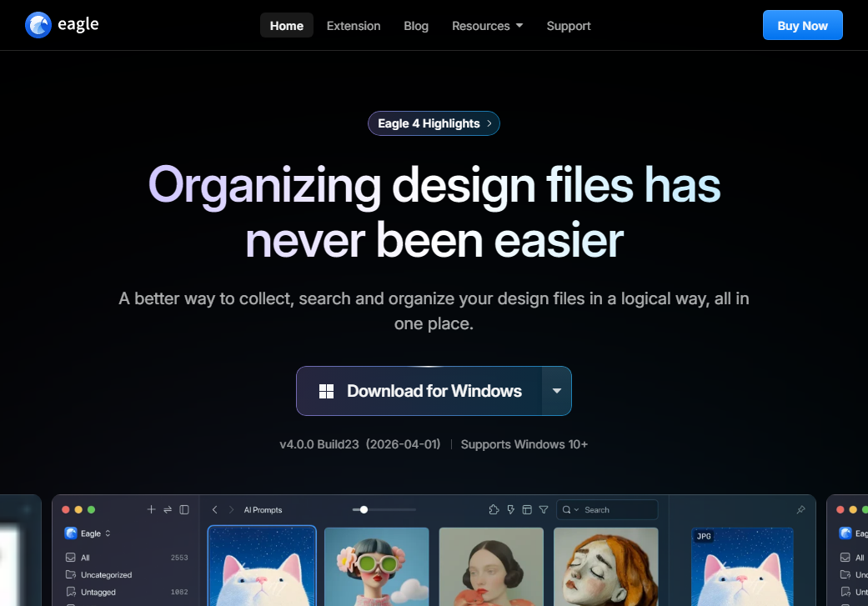Click the plus add icon in app sidebar

point(151,509)
